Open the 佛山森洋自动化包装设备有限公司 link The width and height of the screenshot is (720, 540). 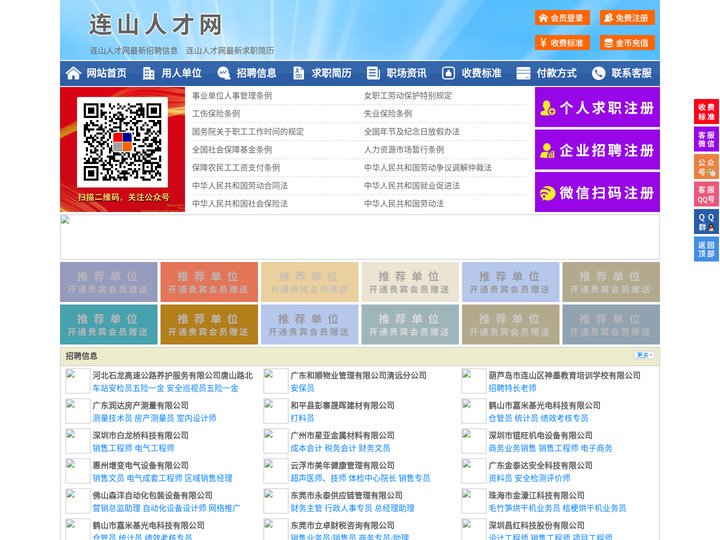[x=152, y=495]
